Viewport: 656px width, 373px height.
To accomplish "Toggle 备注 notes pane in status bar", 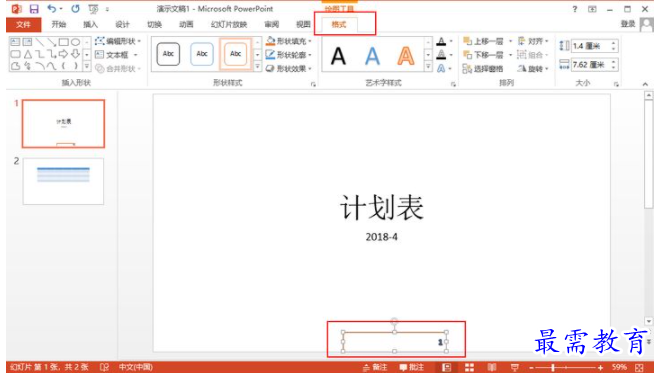I will tap(375, 367).
